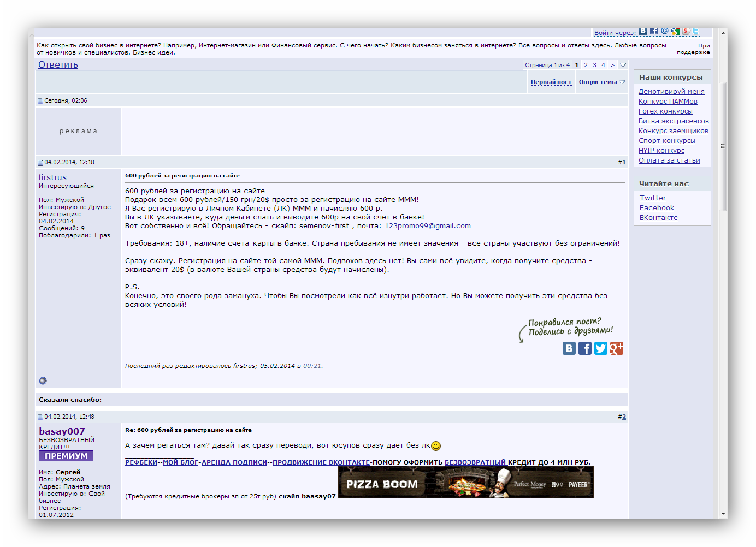Click the 00:21 edit time
The image size is (756, 547).
[x=312, y=366]
